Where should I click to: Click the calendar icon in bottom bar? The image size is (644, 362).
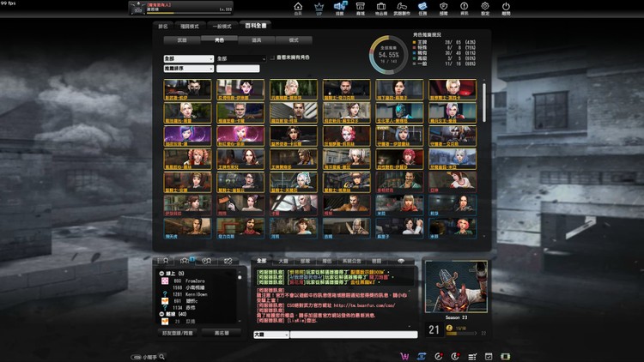click(489, 357)
